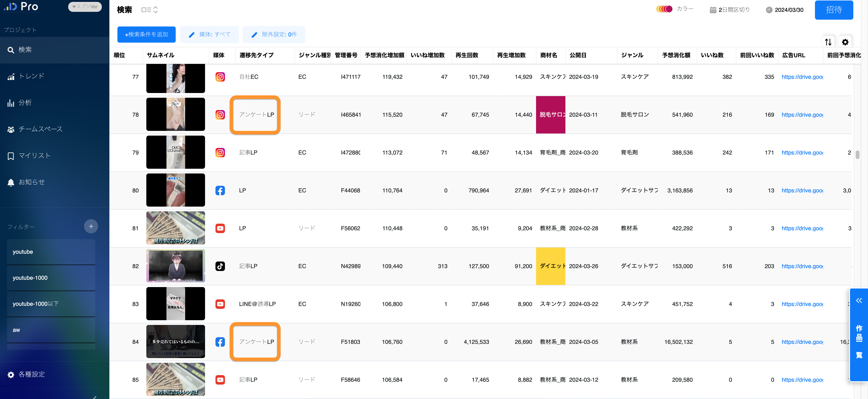Viewport: 868px width, 399px height.
Task: Toggle the list view switcher next to 検索
Action: (x=149, y=10)
